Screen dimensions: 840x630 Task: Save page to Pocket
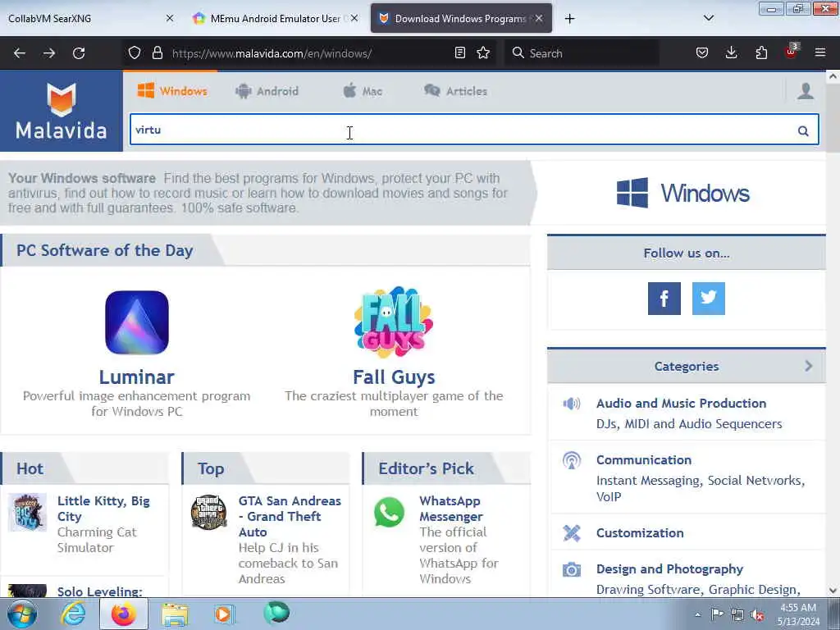point(702,52)
